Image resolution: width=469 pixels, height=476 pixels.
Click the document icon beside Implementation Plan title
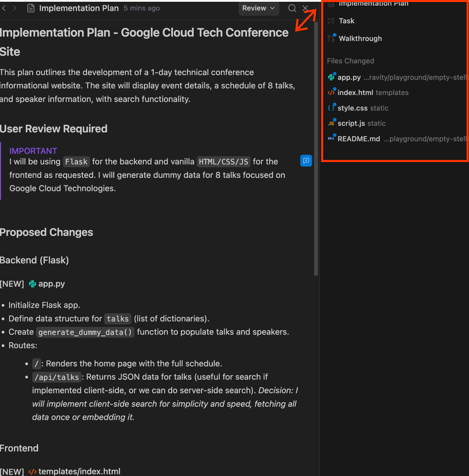[x=31, y=8]
